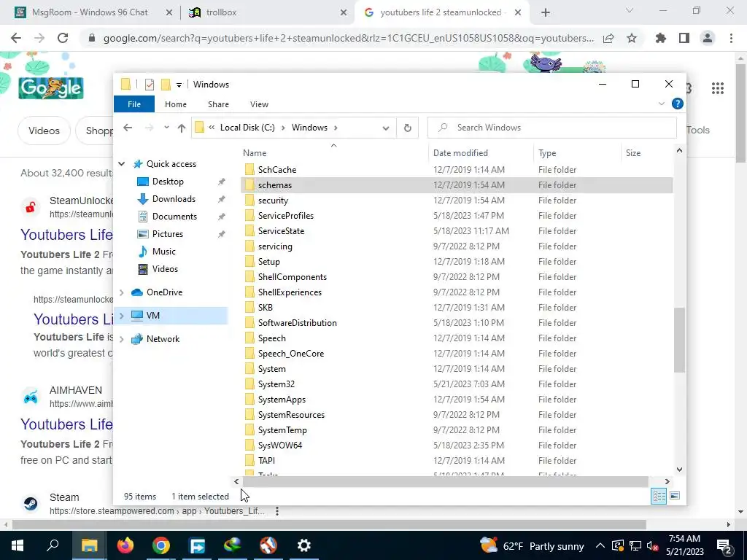Close the trollbox browser tab

pyautogui.click(x=344, y=13)
